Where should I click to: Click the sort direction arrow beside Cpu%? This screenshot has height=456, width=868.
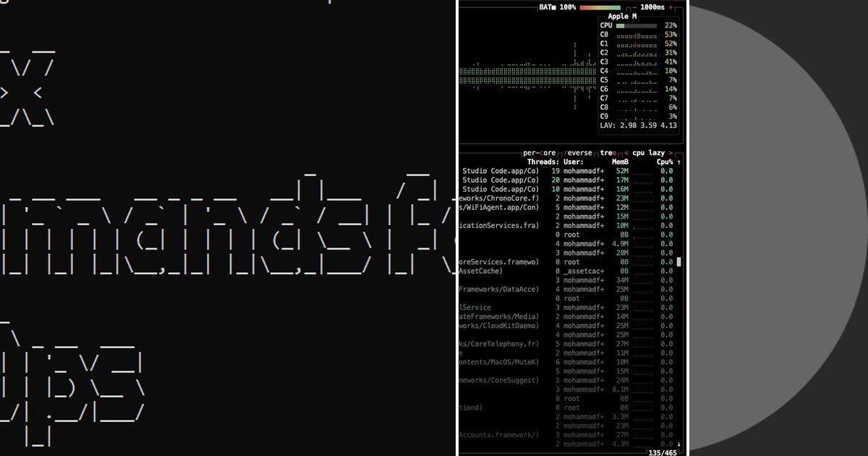pyautogui.click(x=677, y=162)
